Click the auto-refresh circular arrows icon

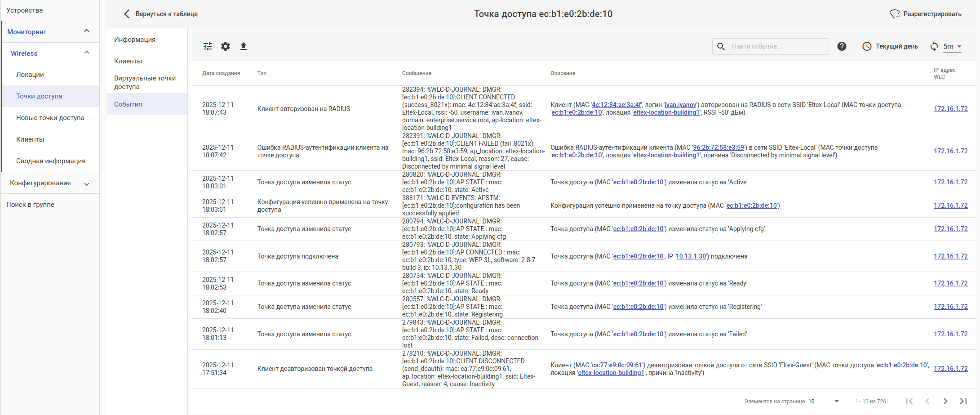[934, 46]
